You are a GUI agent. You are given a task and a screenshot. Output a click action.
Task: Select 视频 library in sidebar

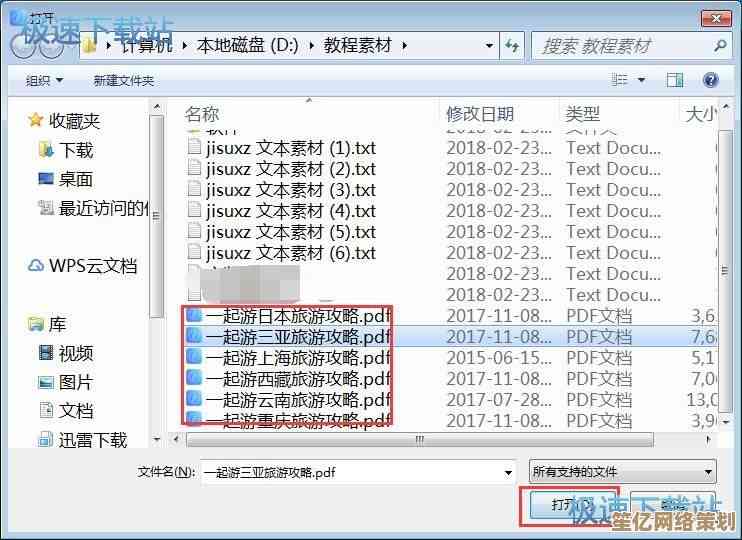tap(75, 353)
